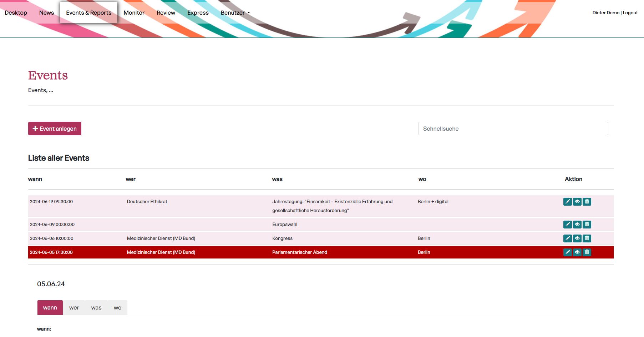The height and width of the screenshot is (337, 644).
Task: Edit the Parlamentarischer Abend event
Action: click(567, 252)
